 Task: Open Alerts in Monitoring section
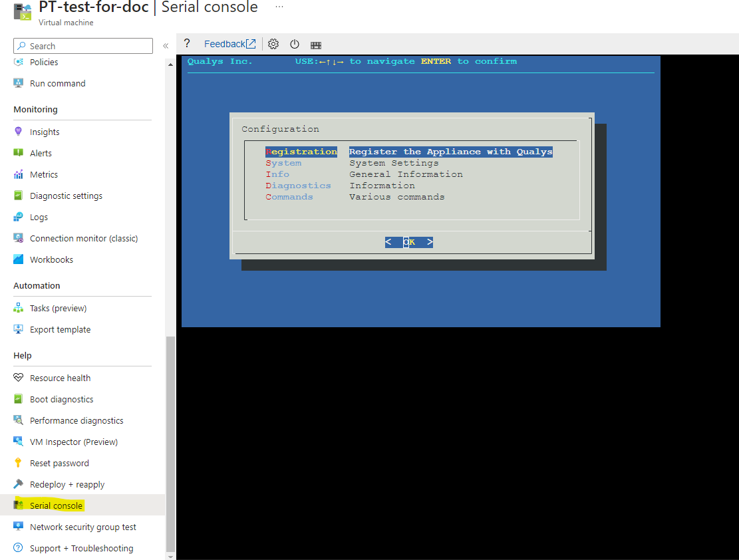click(x=41, y=153)
